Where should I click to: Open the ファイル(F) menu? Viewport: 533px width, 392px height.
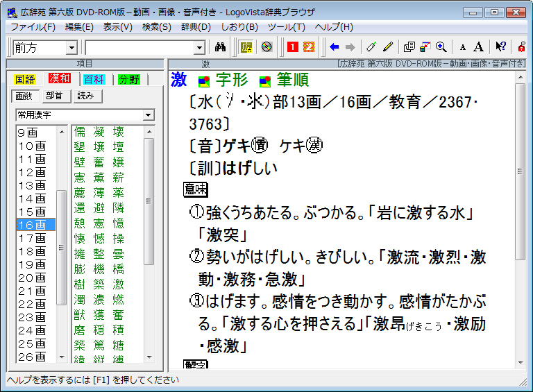coord(33,27)
